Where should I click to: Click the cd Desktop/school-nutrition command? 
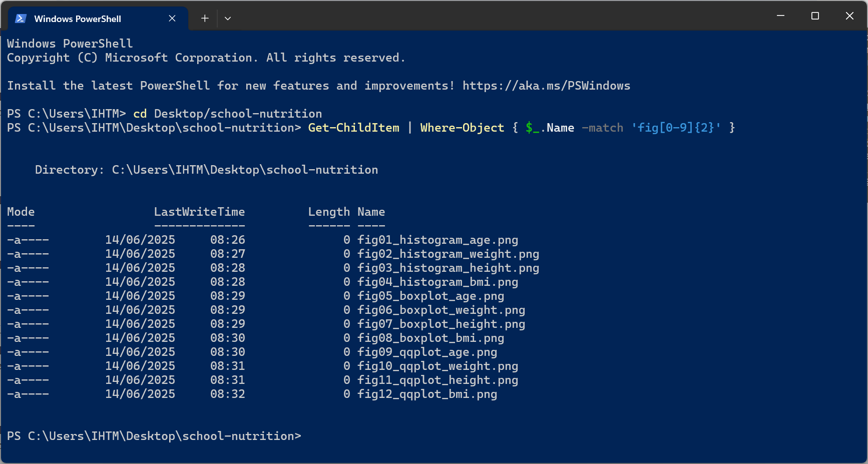coord(227,114)
